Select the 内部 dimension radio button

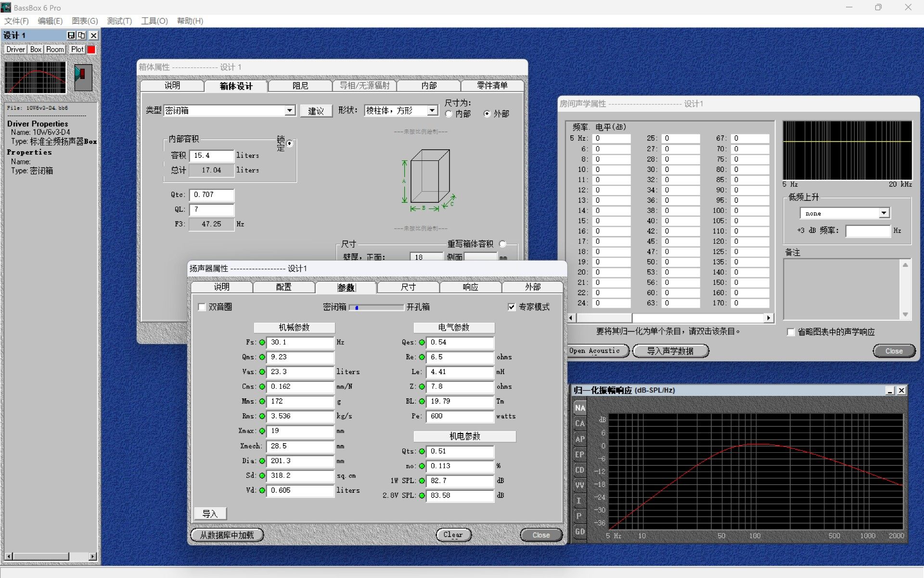[x=449, y=114]
